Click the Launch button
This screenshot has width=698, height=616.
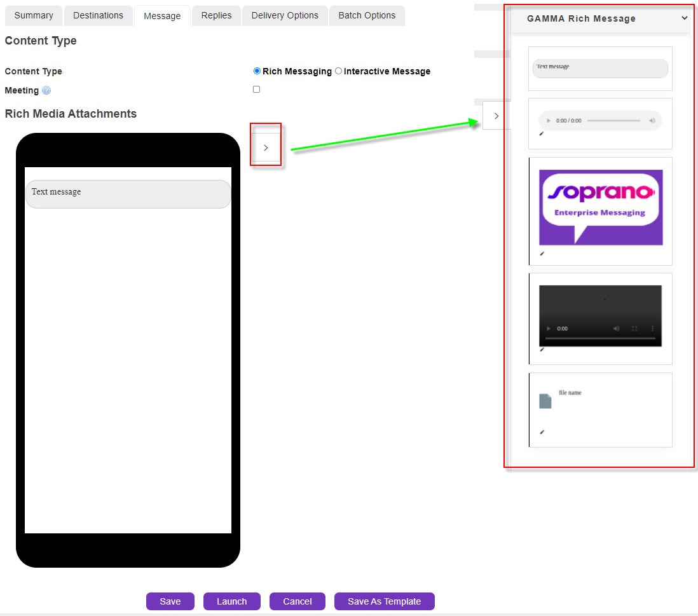click(x=231, y=601)
